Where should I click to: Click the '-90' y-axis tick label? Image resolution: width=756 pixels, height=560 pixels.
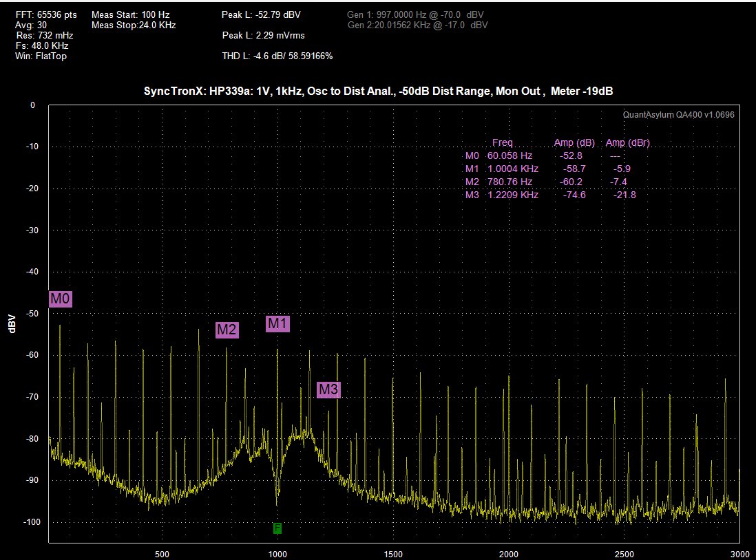coord(32,480)
